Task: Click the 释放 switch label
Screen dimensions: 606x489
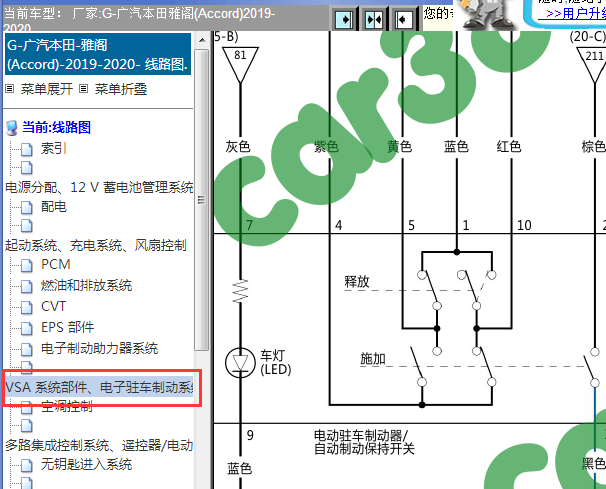Action: tap(357, 281)
